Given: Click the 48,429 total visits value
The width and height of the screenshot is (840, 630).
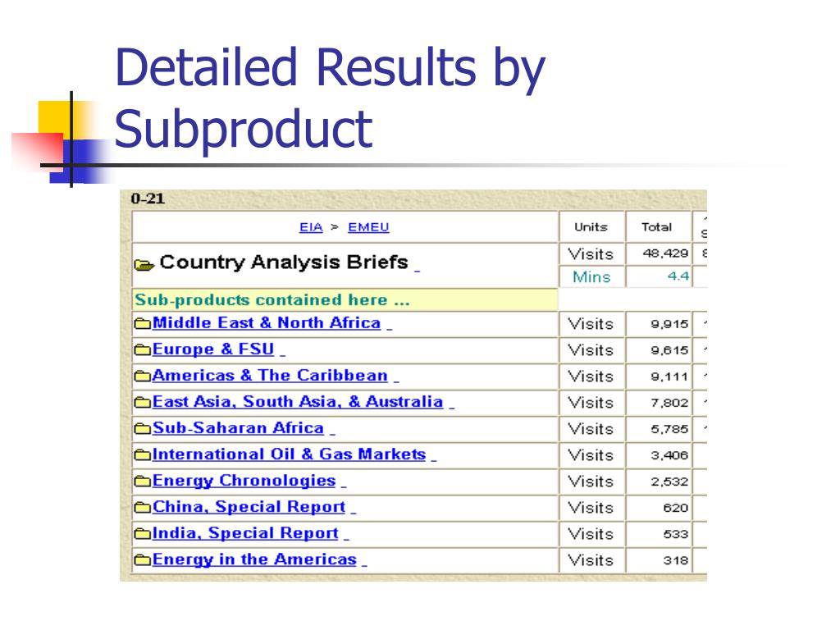Looking at the screenshot, I should (x=665, y=253).
